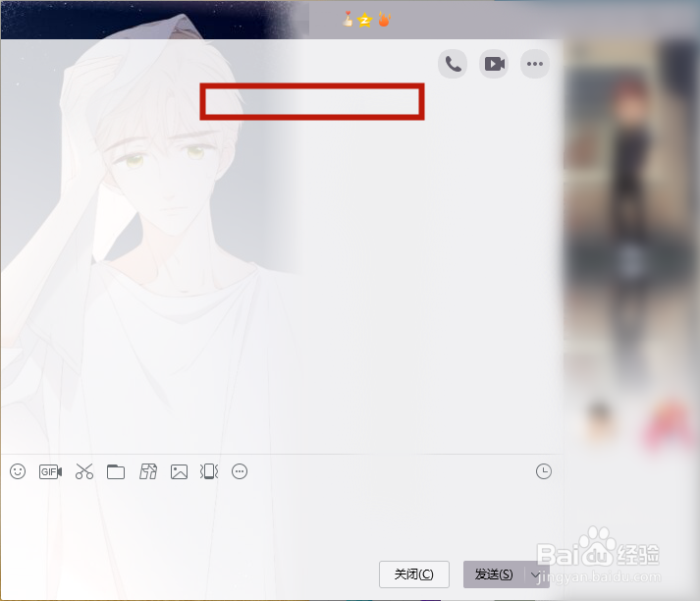700x601 pixels.
Task: Open more toolbar tools circle icon
Action: (240, 471)
